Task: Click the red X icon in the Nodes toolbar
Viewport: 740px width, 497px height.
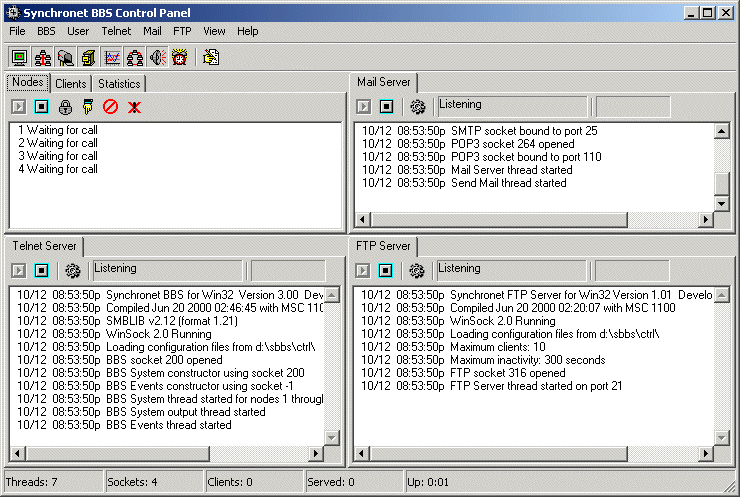Action: click(x=134, y=107)
